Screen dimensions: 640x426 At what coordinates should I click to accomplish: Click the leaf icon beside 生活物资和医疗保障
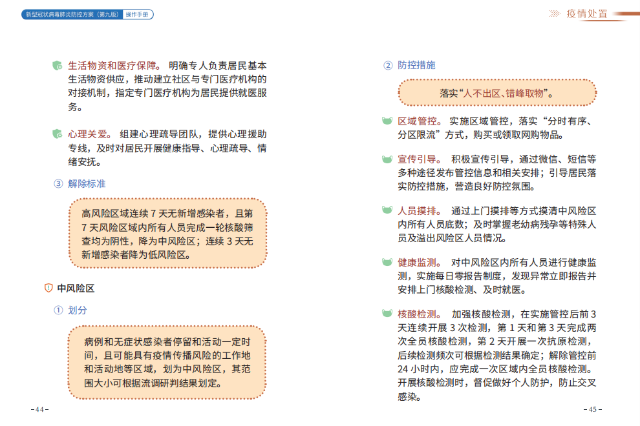pos(56,66)
